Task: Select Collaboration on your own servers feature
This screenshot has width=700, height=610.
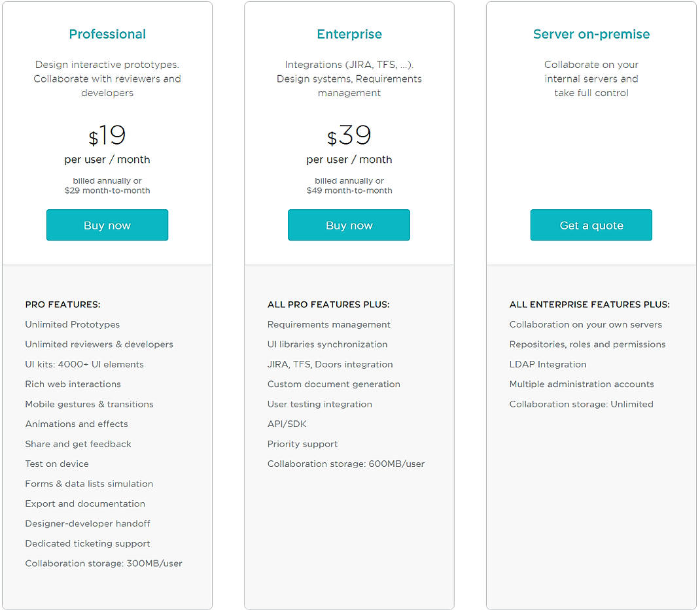Action: point(586,324)
